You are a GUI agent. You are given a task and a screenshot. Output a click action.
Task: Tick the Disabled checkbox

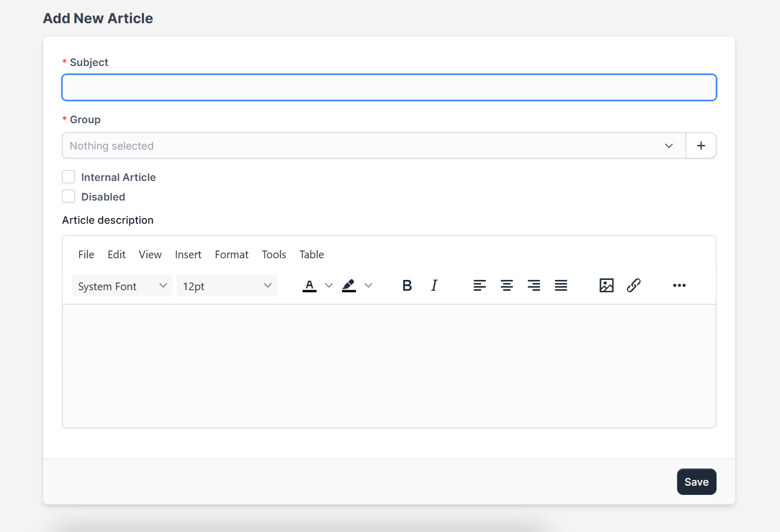[x=69, y=196]
